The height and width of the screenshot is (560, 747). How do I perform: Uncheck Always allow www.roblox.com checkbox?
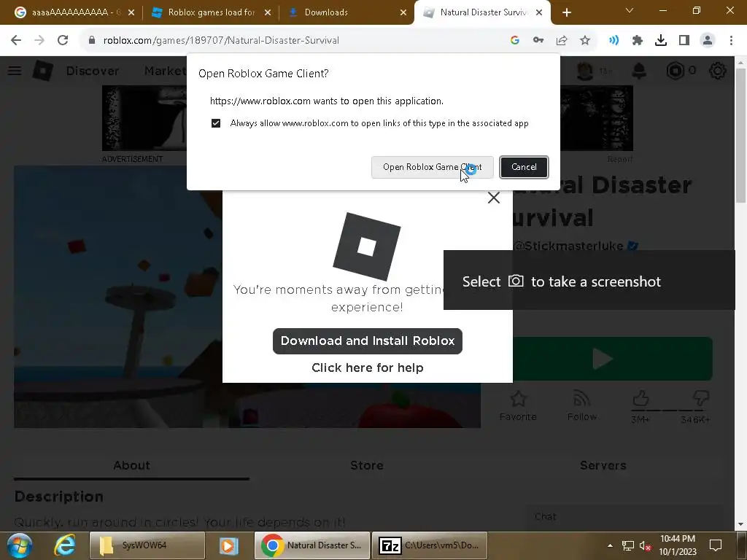(216, 123)
